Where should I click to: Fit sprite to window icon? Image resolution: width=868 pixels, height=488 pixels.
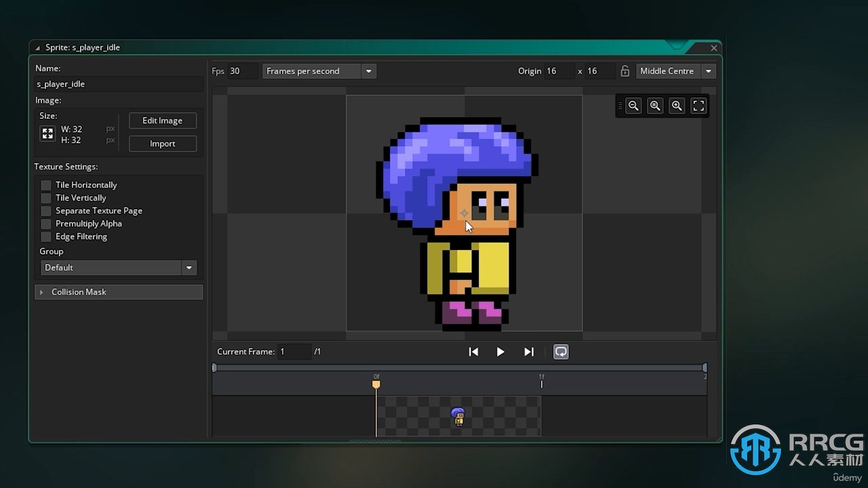(698, 106)
